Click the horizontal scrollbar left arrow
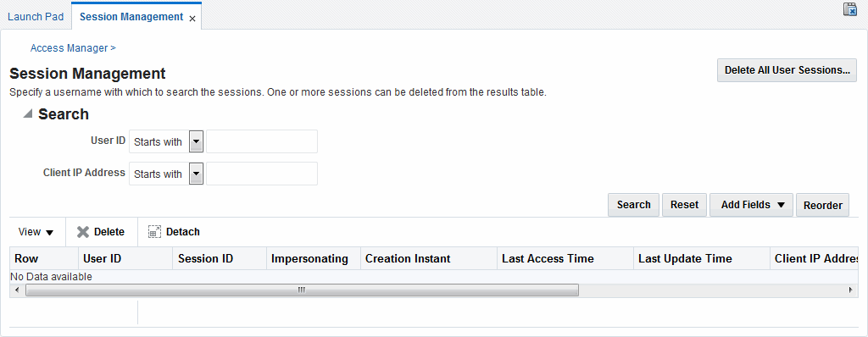This screenshot has width=868, height=337. (x=17, y=290)
